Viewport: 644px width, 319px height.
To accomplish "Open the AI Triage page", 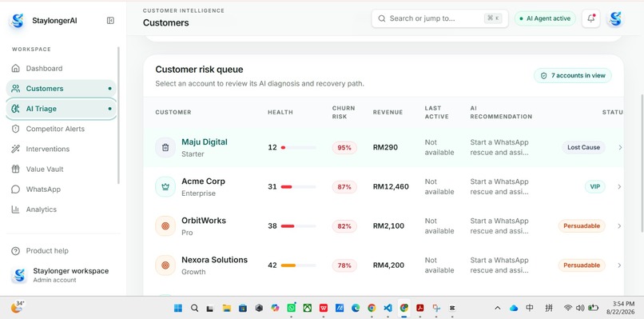I will [x=62, y=109].
